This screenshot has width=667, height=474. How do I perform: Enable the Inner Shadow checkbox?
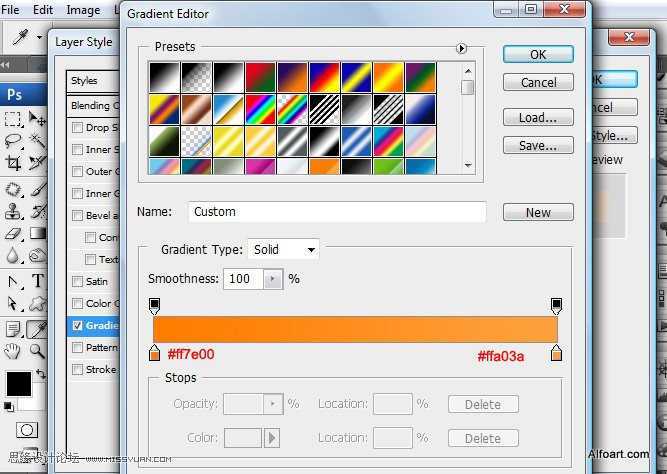77,149
